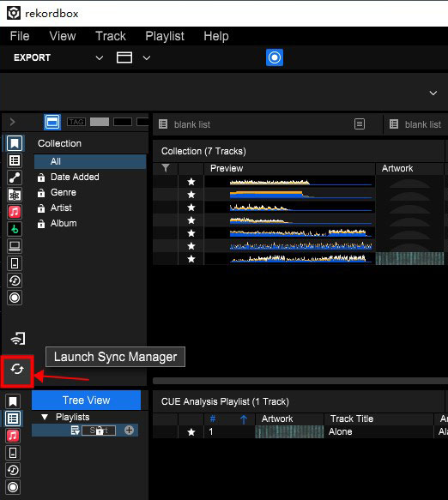
Task: Click the artwork thumbnail of the Alone track
Action: click(289, 431)
